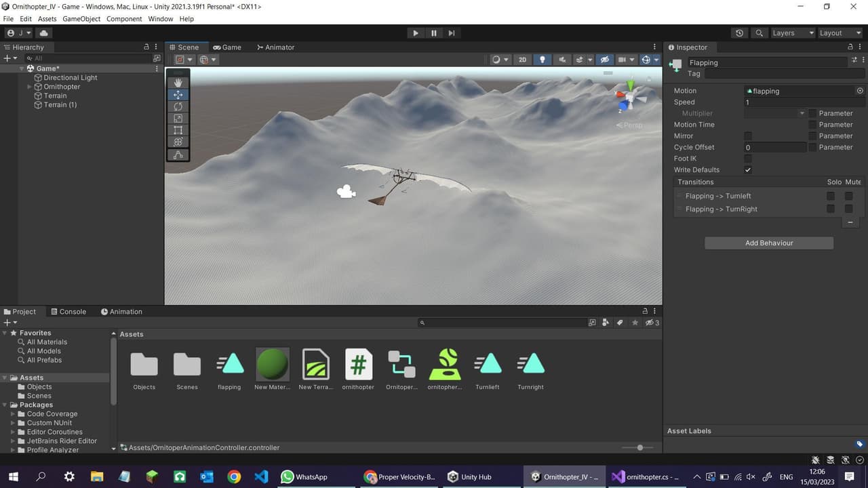
Task: Switch to the Animator tab
Action: pos(275,47)
